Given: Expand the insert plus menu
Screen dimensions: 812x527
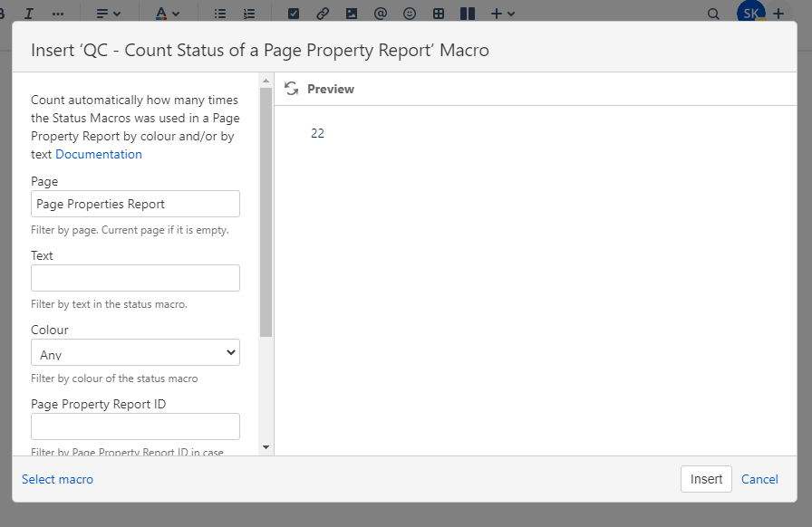Looking at the screenshot, I should [x=501, y=13].
